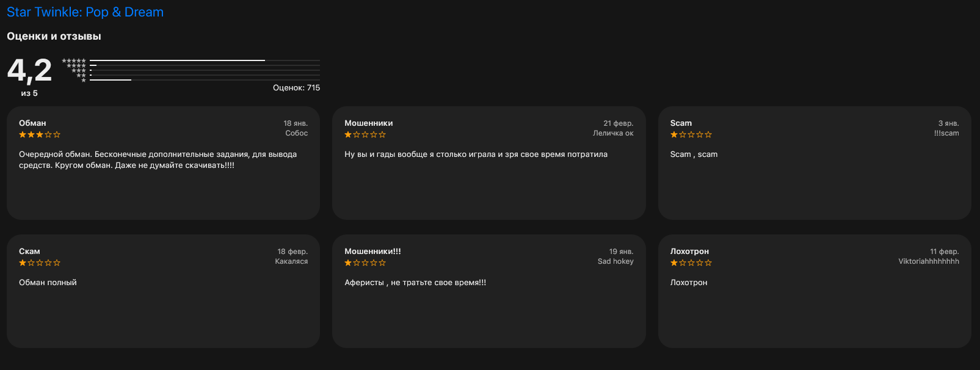Click the Оценки и отзывы heading
This screenshot has width=980, height=370.
coord(54,37)
